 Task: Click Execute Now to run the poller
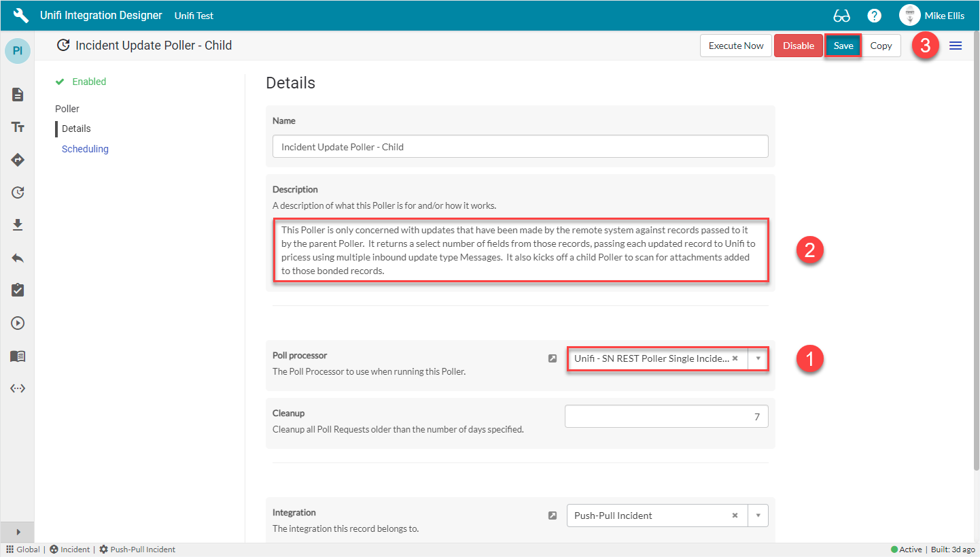click(x=735, y=45)
